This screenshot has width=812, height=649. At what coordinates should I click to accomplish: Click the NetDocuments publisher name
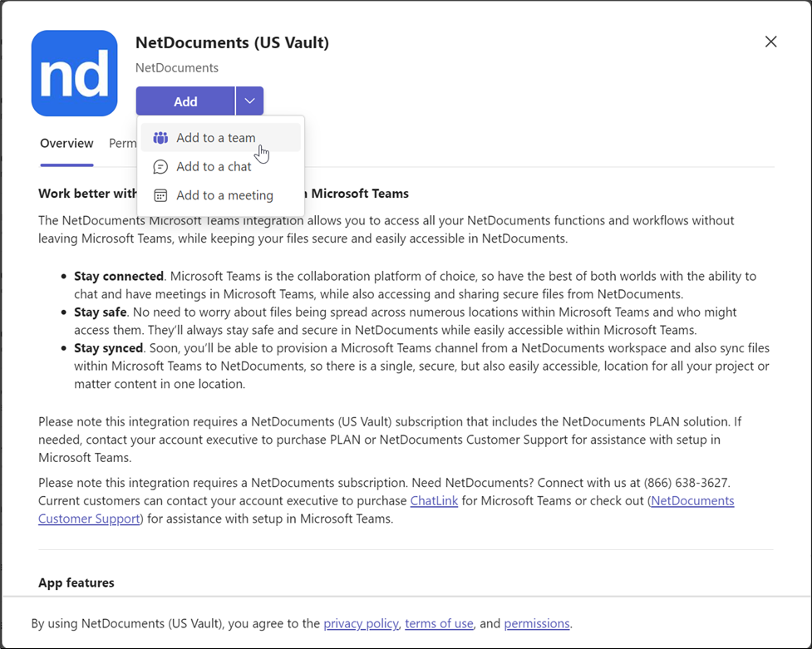pyautogui.click(x=176, y=67)
